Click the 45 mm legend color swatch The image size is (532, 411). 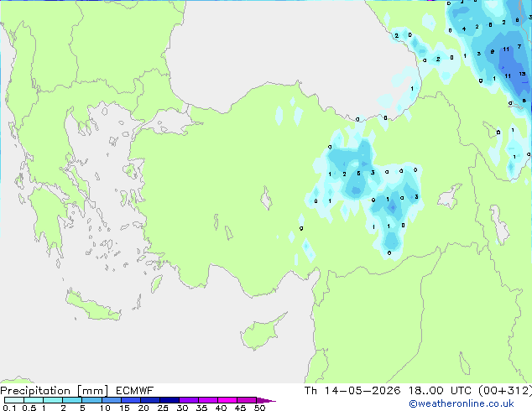tap(247, 400)
